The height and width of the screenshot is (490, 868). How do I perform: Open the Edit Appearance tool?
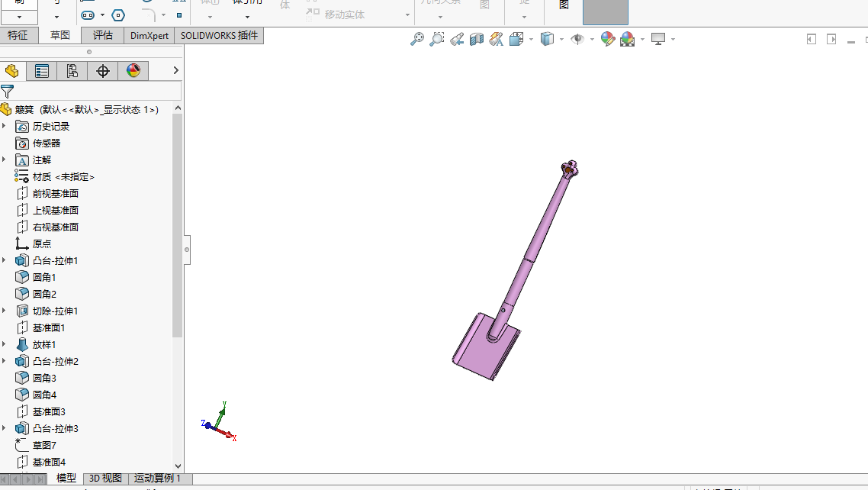pos(607,39)
